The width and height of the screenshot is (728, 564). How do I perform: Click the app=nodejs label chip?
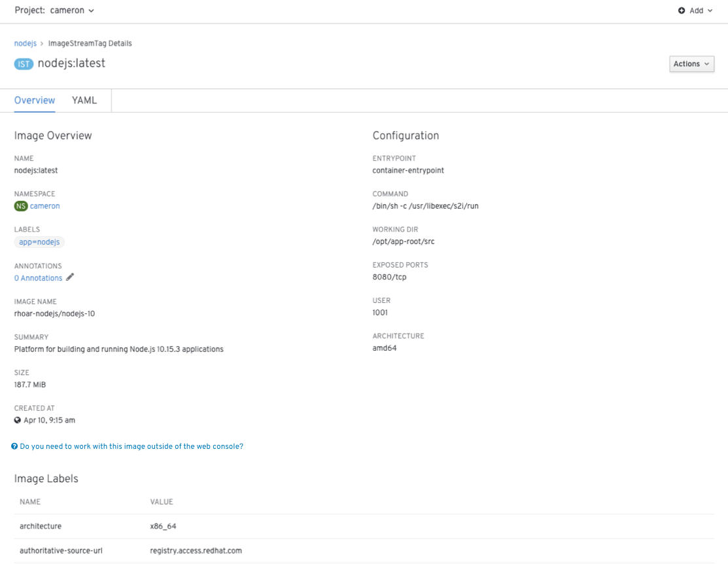click(x=39, y=242)
